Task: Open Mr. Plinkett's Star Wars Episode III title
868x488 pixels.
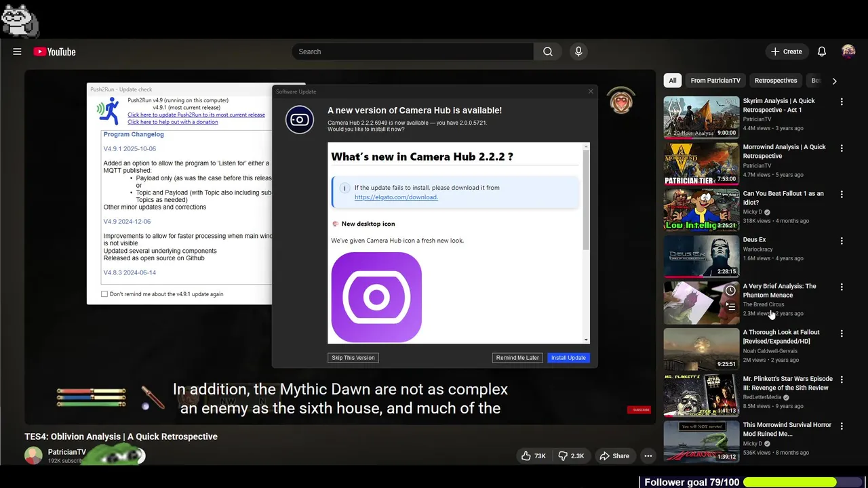Action: click(x=788, y=383)
